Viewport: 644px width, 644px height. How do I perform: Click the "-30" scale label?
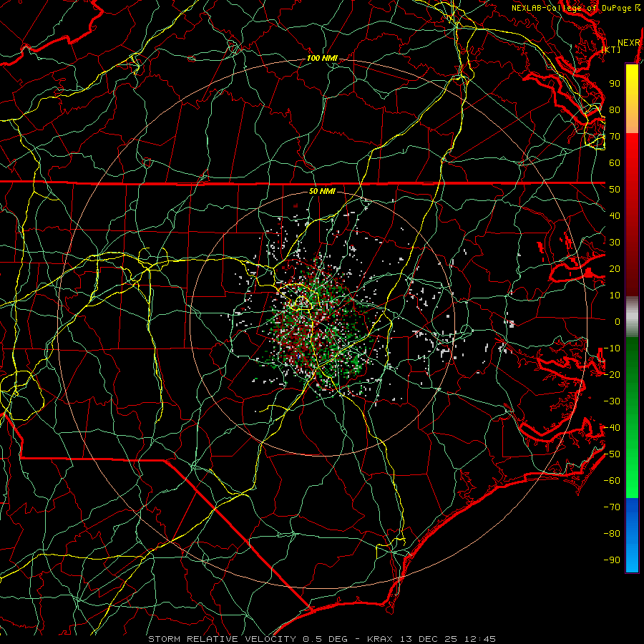612,401
